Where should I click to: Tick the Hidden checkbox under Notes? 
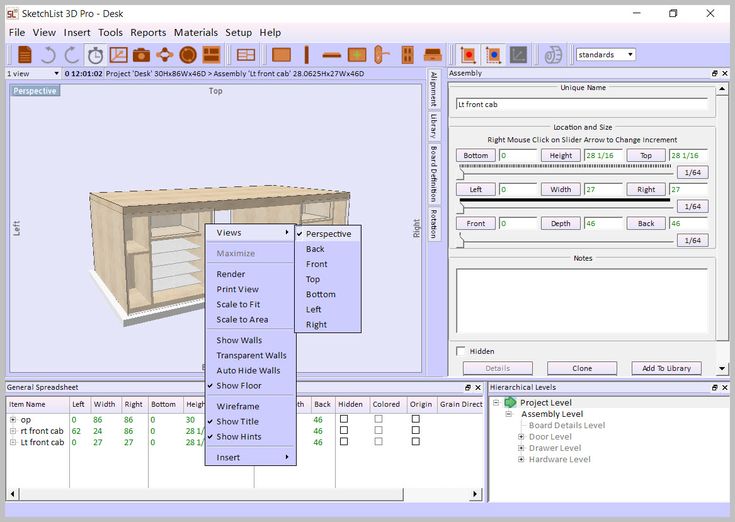pyautogui.click(x=461, y=351)
